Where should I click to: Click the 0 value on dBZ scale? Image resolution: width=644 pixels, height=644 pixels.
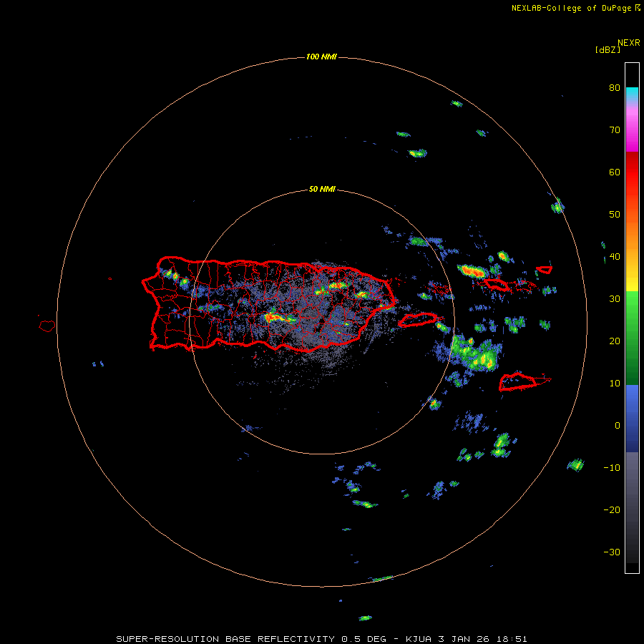(618, 426)
